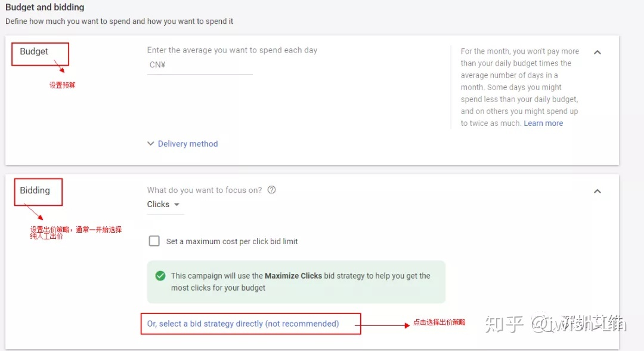
Task: Click the Budget and bidding heading
Action: coord(45,7)
